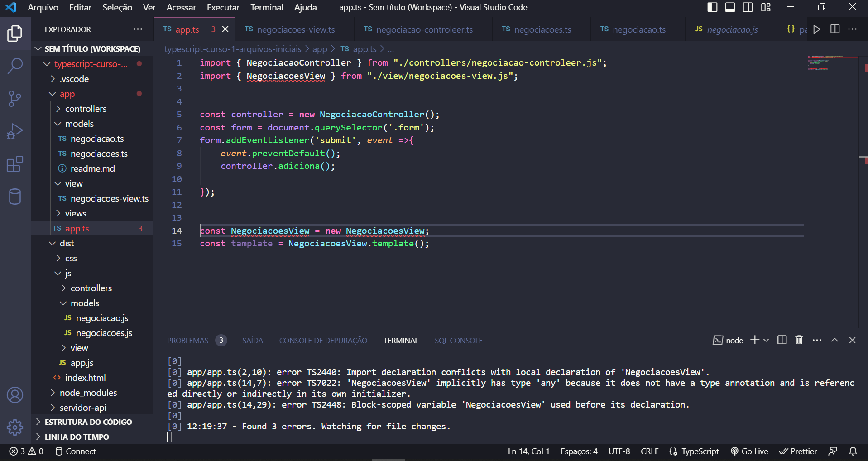Open the Arquivo menu
868x461 pixels.
tap(43, 7)
